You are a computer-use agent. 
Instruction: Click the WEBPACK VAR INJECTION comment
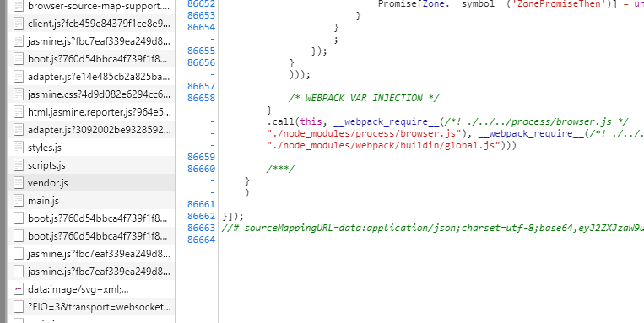(x=364, y=98)
